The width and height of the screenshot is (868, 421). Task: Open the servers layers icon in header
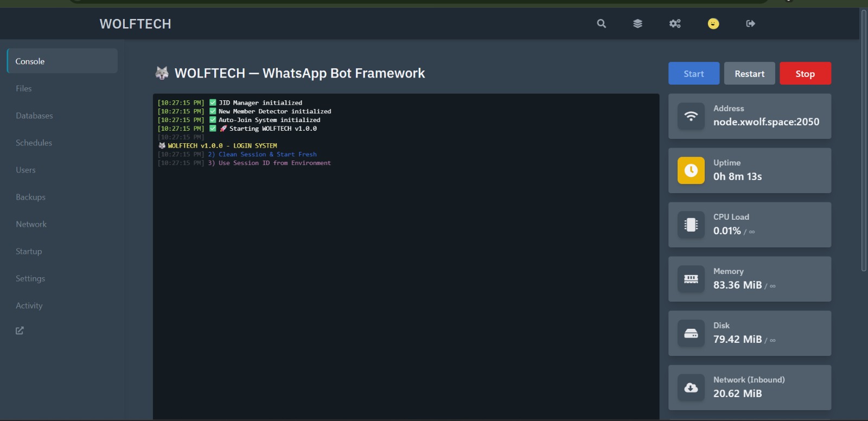(x=638, y=23)
